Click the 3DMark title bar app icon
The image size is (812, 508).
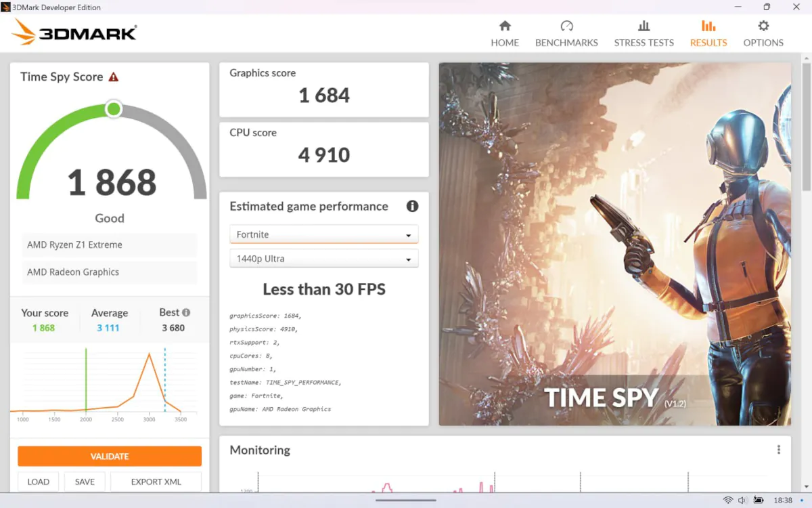pyautogui.click(x=5, y=7)
